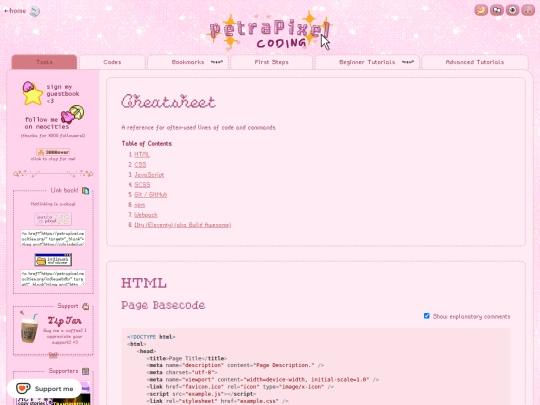Click the music notes button
The height and width of the screenshot is (405, 540).
point(528,10)
